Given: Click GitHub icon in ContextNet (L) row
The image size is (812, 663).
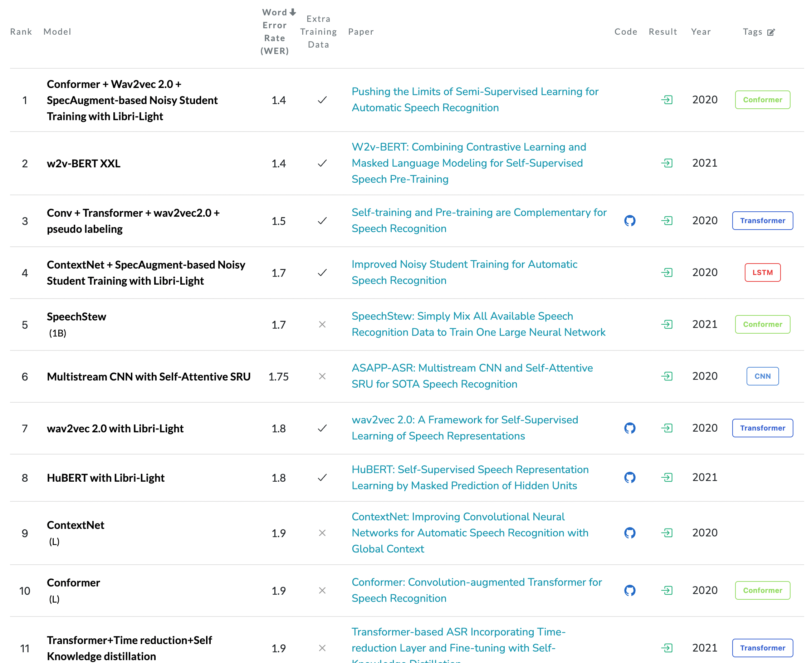Looking at the screenshot, I should (630, 533).
